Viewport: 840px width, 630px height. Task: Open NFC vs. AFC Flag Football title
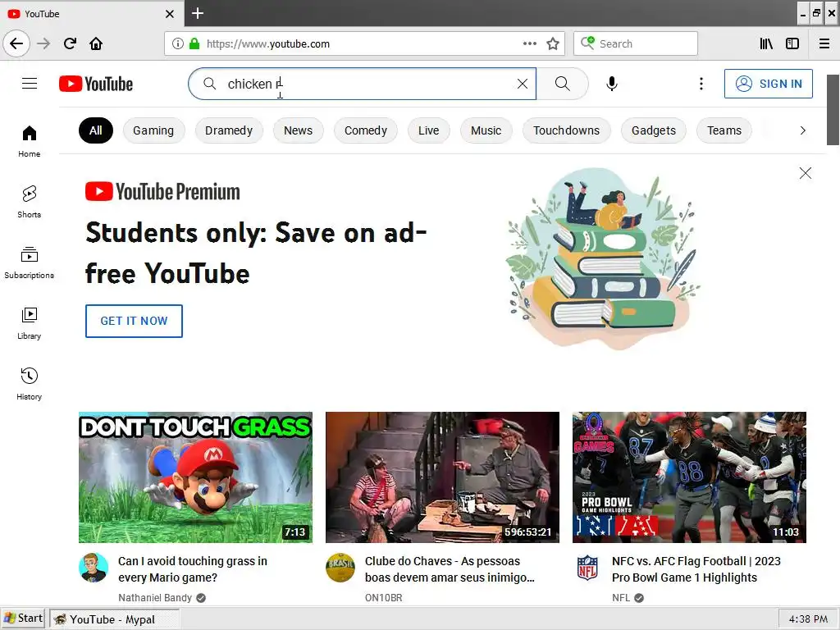click(x=696, y=569)
